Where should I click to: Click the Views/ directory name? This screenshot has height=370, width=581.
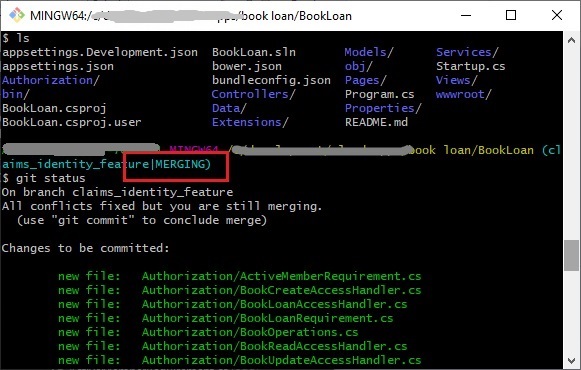[457, 80]
